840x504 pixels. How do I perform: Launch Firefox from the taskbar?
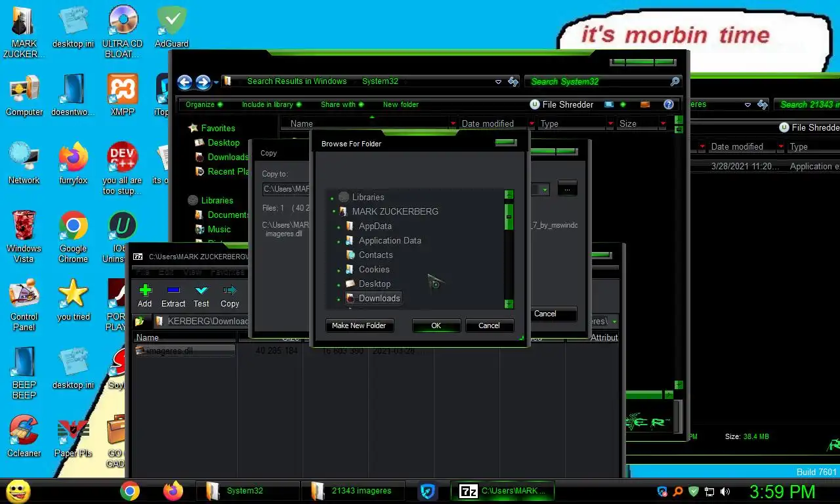coord(173,491)
